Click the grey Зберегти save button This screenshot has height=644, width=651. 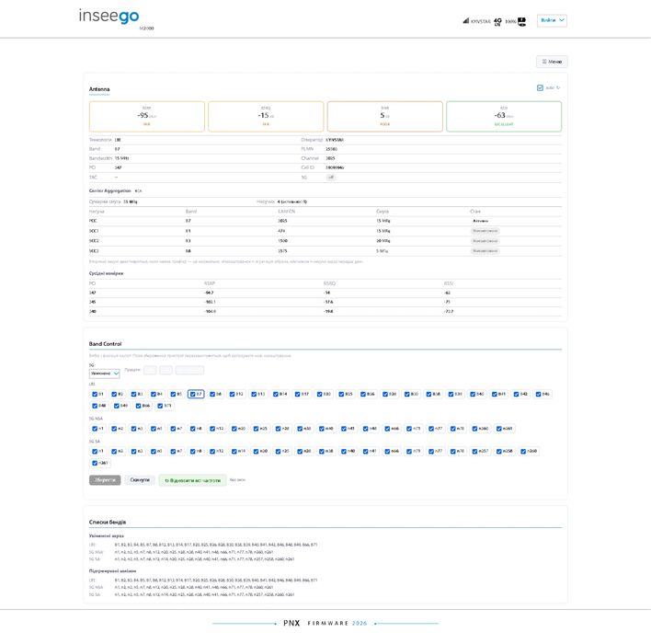click(105, 480)
